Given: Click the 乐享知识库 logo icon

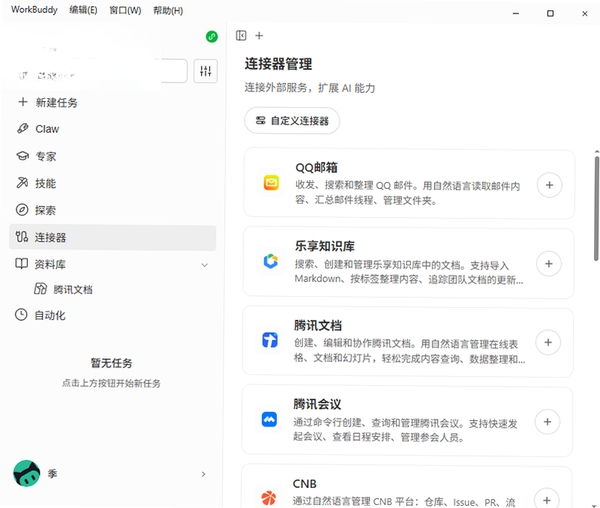Looking at the screenshot, I should [271, 261].
